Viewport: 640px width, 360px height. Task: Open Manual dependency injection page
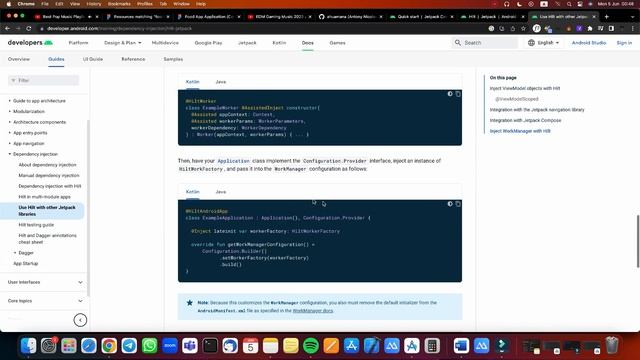click(x=49, y=176)
